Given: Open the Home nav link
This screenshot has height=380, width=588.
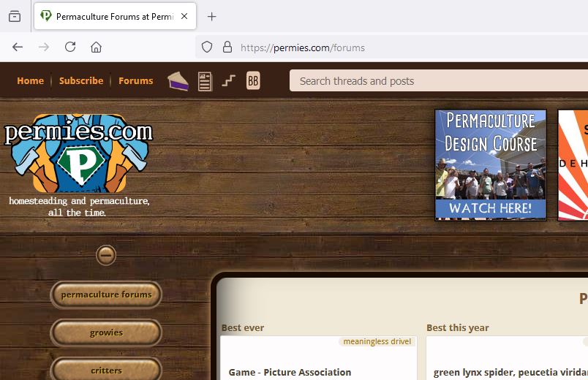Looking at the screenshot, I should [x=31, y=80].
